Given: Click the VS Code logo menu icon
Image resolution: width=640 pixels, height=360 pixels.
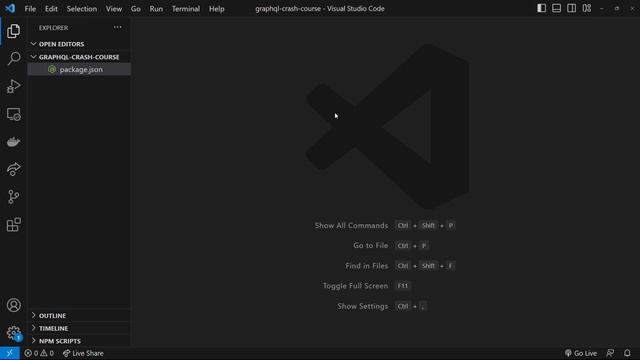Looking at the screenshot, I should (10, 8).
